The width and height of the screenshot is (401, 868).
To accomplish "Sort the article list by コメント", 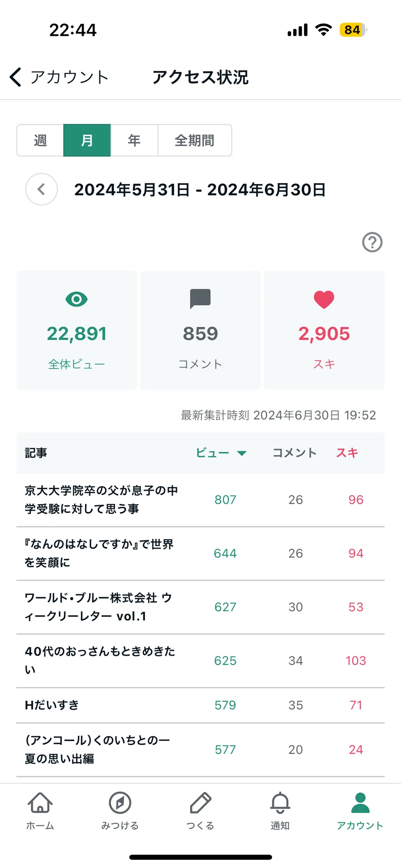I will pos(295,453).
